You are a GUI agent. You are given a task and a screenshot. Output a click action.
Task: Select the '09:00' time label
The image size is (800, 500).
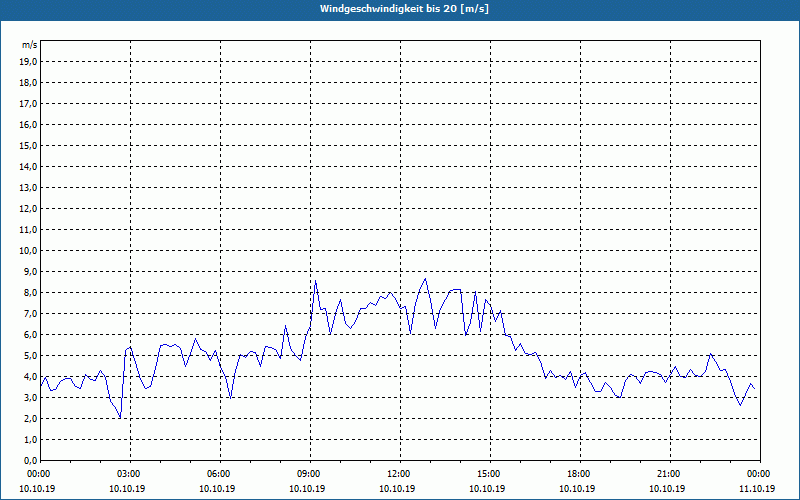click(x=308, y=474)
